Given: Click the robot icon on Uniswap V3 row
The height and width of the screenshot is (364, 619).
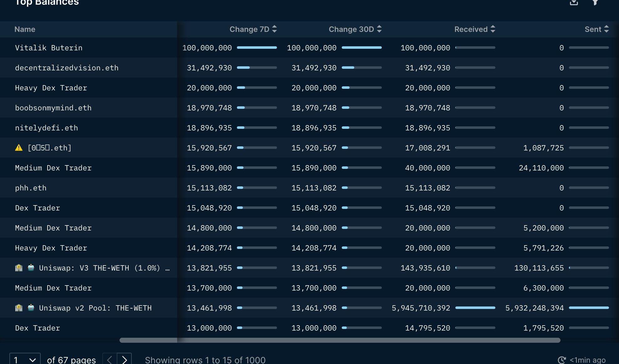Looking at the screenshot, I should tap(31, 268).
